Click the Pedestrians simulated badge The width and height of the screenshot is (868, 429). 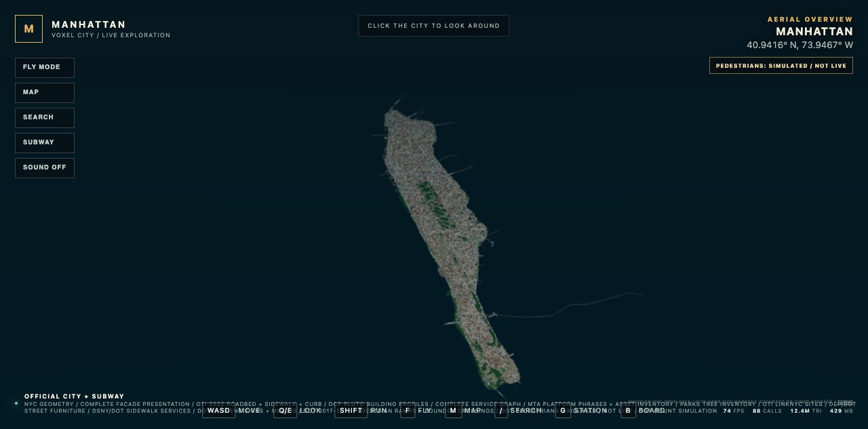(x=781, y=66)
